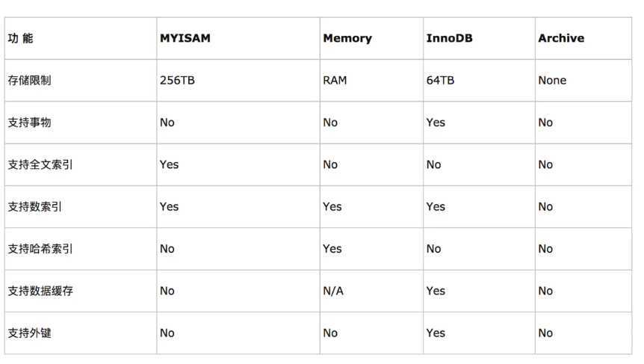Click the 支持数索引 row label

click(35, 206)
